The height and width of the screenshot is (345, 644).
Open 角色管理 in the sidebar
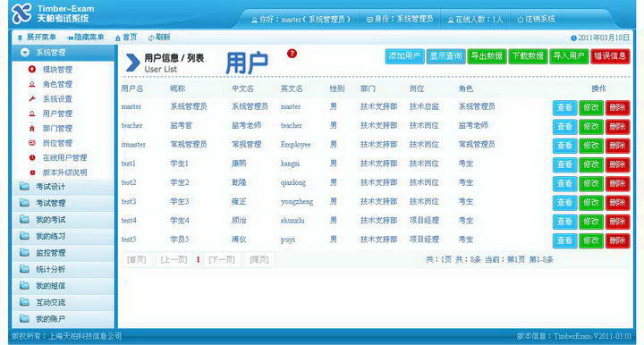[x=57, y=84]
